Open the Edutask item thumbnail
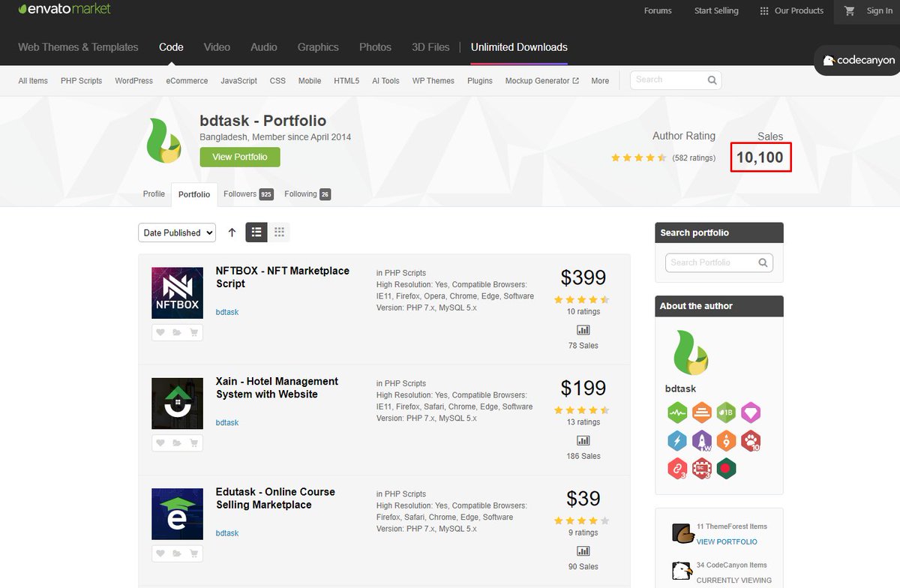This screenshot has width=900, height=588. click(x=177, y=514)
